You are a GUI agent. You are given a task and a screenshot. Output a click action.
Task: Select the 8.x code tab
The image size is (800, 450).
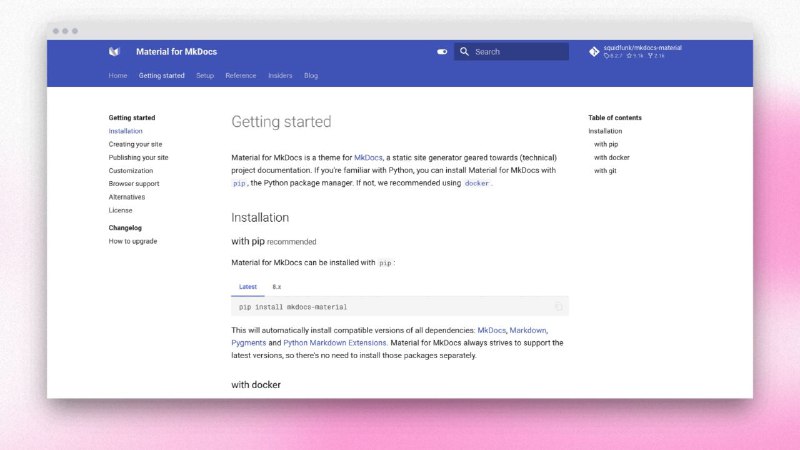pos(277,287)
